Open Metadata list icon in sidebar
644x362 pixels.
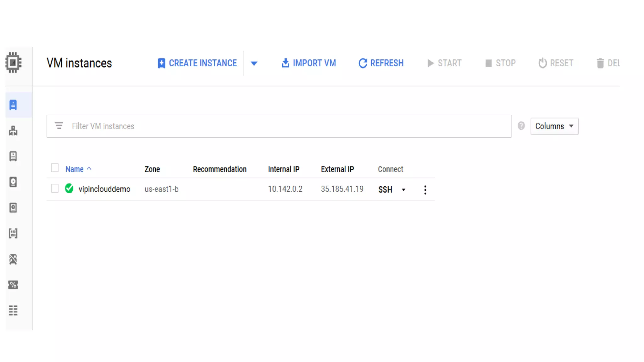point(13,310)
